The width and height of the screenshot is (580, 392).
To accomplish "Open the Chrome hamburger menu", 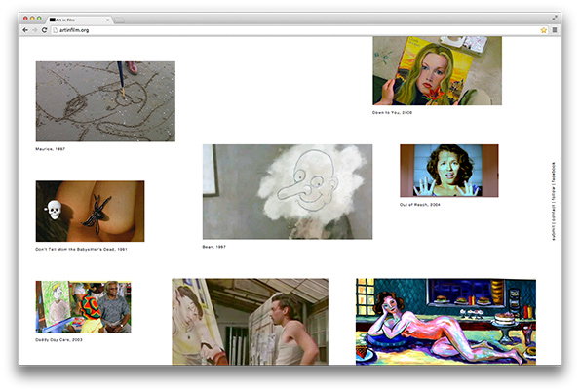I will click(555, 30).
